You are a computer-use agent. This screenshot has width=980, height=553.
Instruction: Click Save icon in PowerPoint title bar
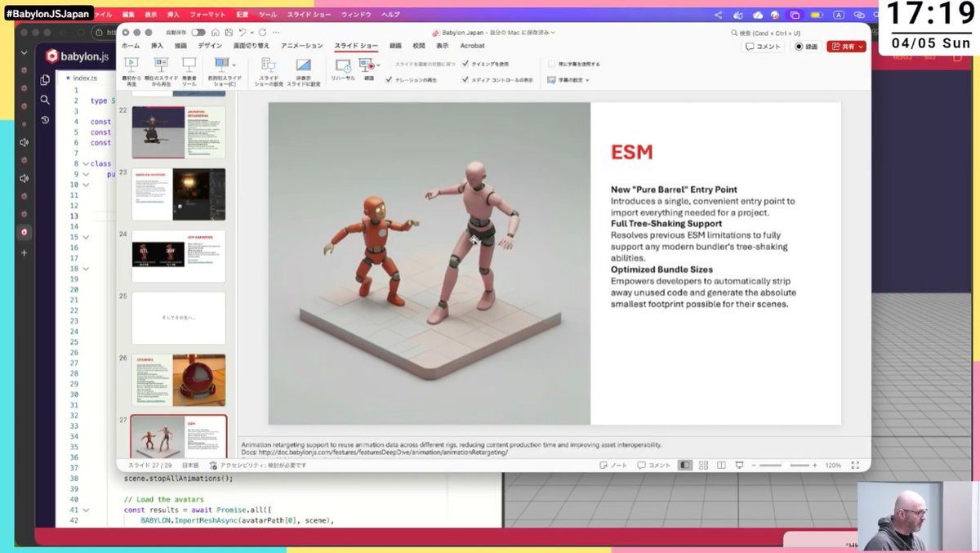coord(227,32)
